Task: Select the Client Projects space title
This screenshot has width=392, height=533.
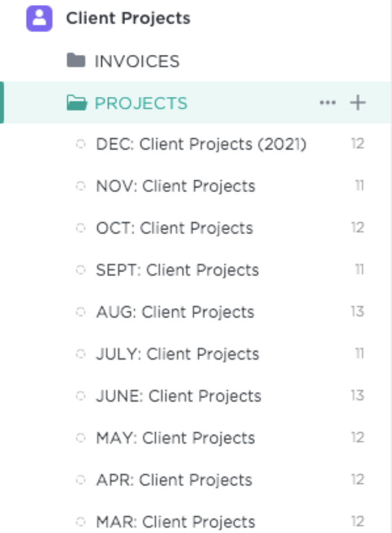Action: 128,18
